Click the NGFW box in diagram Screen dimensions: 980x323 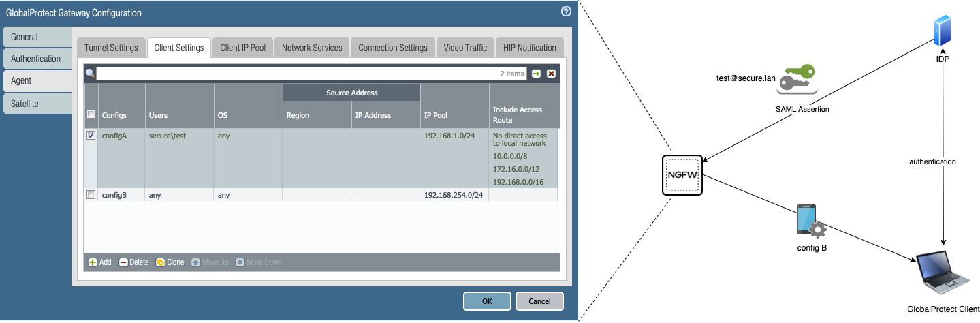(682, 175)
